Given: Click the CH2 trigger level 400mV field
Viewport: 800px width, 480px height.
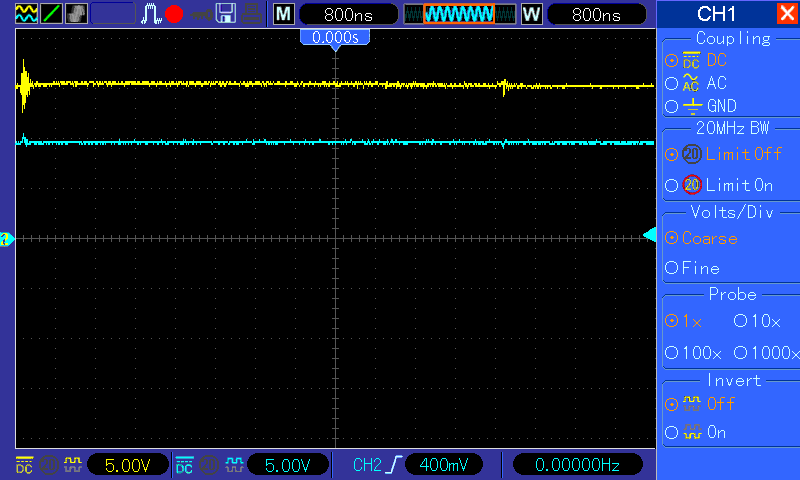Looking at the screenshot, I should tap(444, 465).
